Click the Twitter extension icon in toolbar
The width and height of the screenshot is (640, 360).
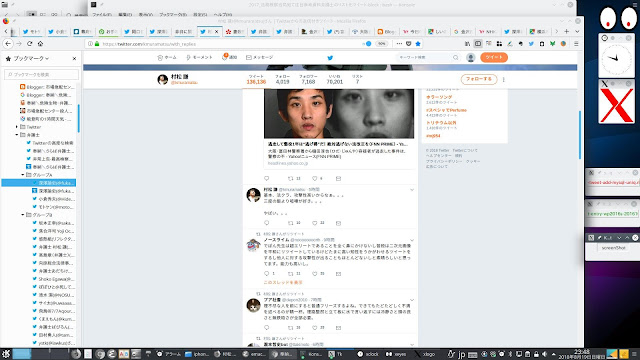531,44
